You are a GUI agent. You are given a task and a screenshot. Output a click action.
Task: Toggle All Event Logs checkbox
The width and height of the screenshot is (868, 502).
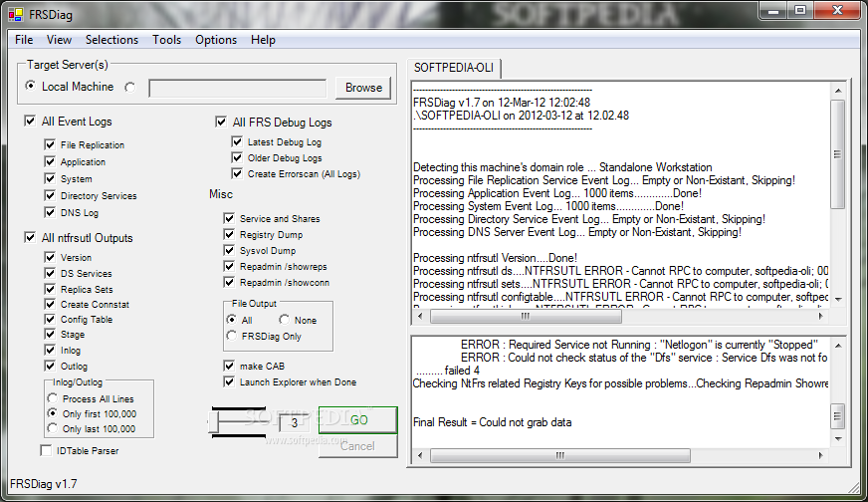point(30,121)
